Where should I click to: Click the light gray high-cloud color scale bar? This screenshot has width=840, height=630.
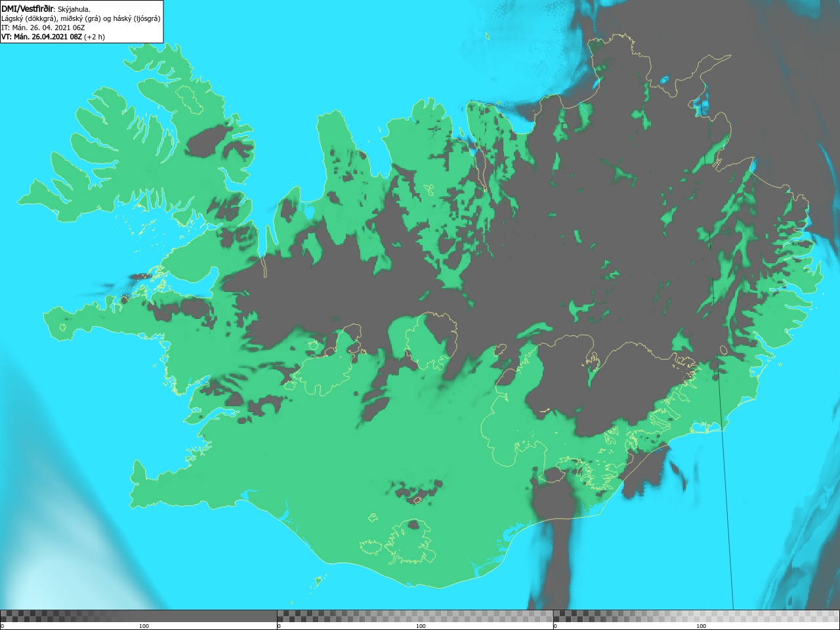pos(696,616)
